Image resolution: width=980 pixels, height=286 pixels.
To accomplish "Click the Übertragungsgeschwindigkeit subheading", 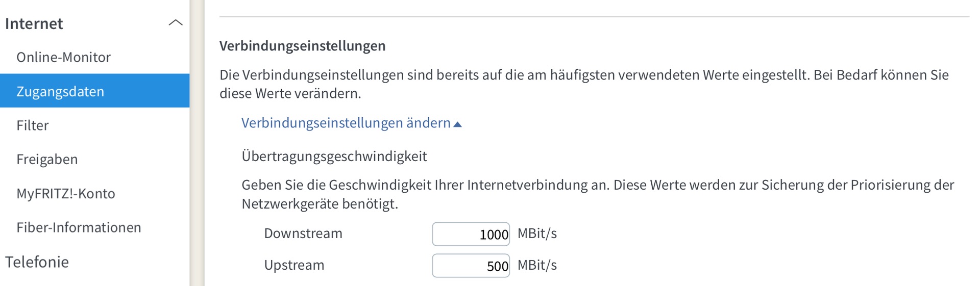I will pos(334,156).
